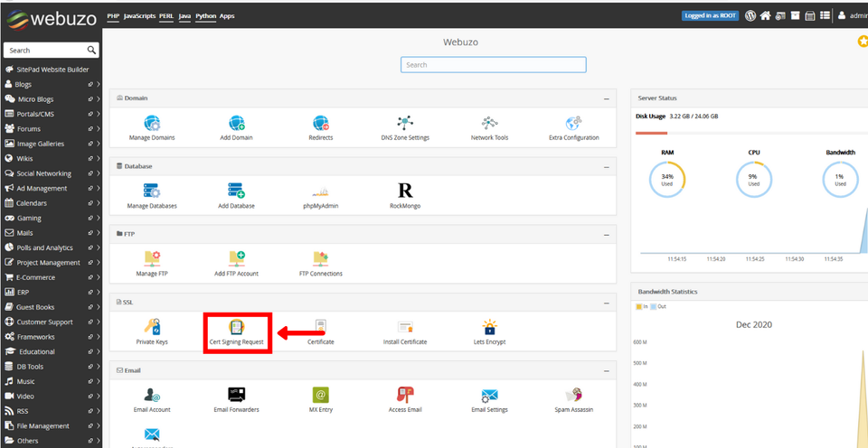The height and width of the screenshot is (448, 868).
Task: Switch to JavaScripts apps tab
Action: tap(138, 15)
